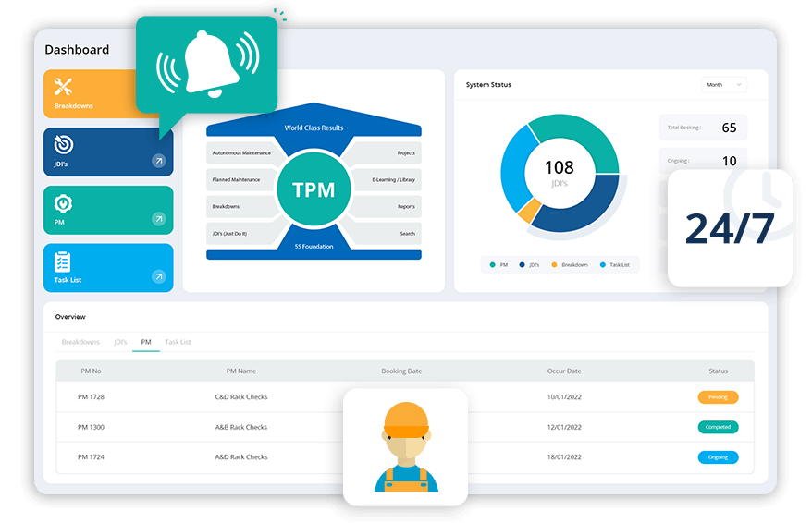Screen dimensions: 812x523
Task: Click the PM gear icon
Action: pyautogui.click(x=64, y=202)
